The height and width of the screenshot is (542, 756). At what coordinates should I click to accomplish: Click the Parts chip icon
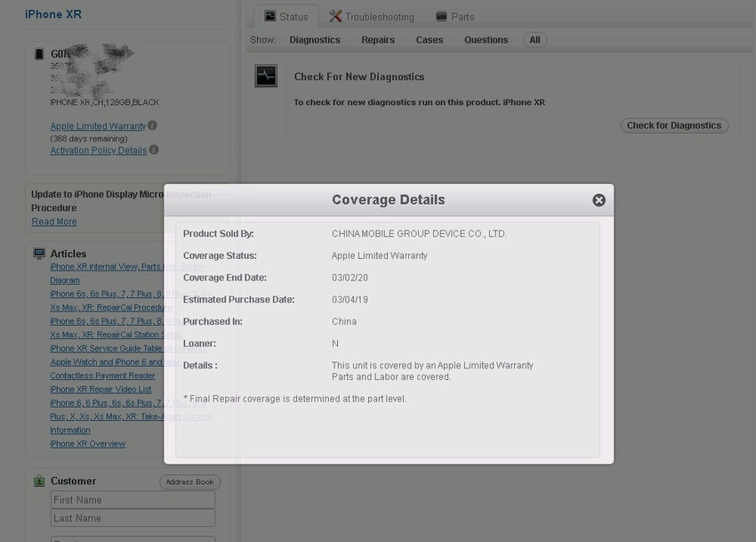point(440,16)
